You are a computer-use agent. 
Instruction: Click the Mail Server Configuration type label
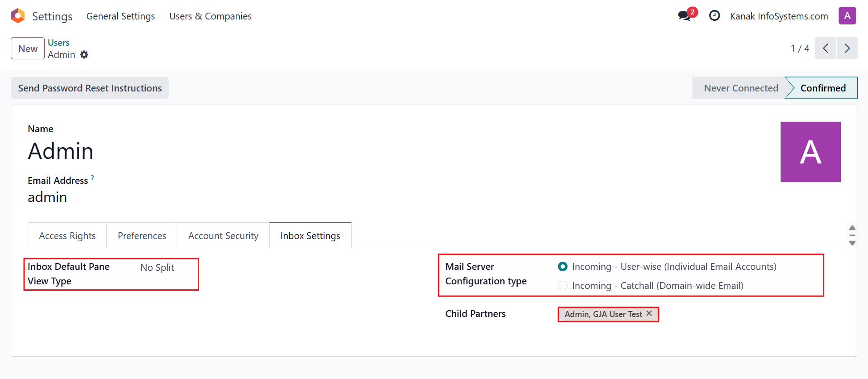(x=486, y=274)
